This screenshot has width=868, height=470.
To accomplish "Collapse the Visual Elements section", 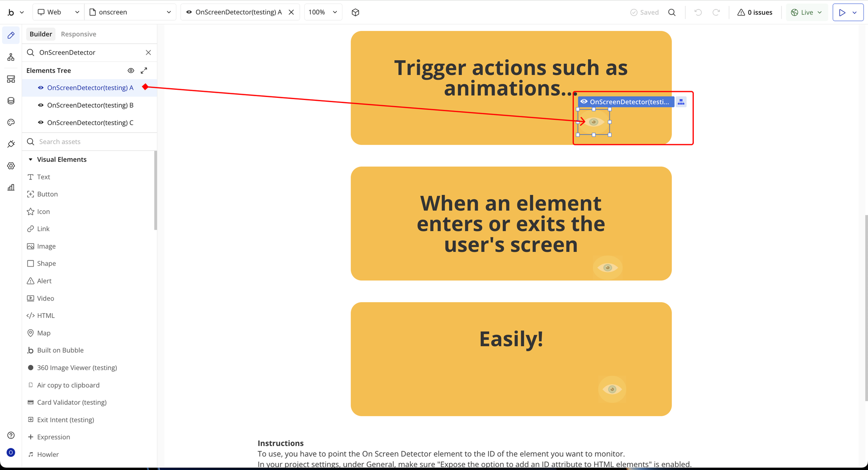I will (31, 159).
